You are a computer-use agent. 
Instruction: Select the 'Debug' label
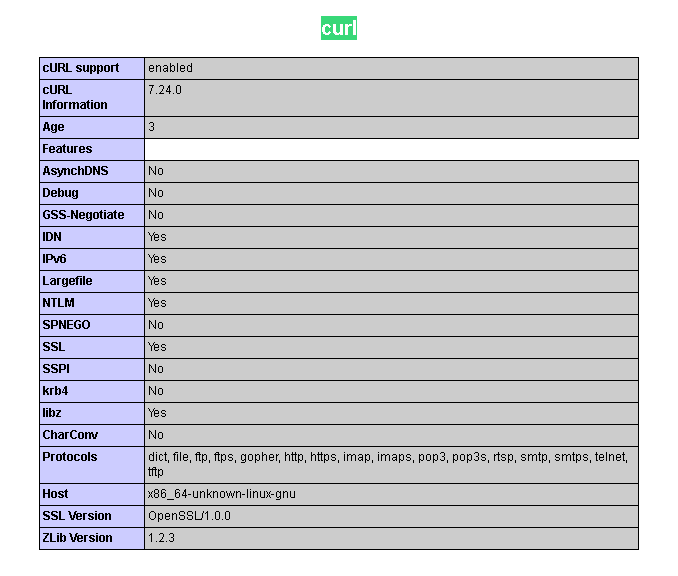coord(61,193)
